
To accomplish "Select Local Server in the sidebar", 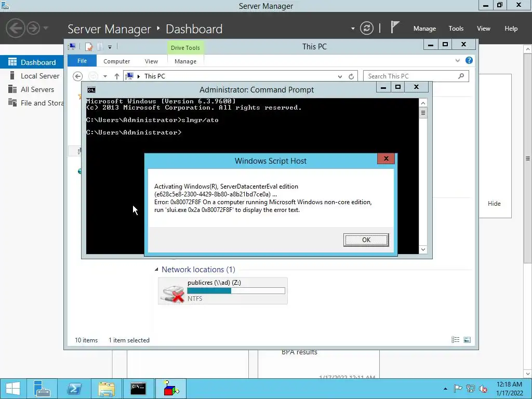I will pyautogui.click(x=32, y=76).
